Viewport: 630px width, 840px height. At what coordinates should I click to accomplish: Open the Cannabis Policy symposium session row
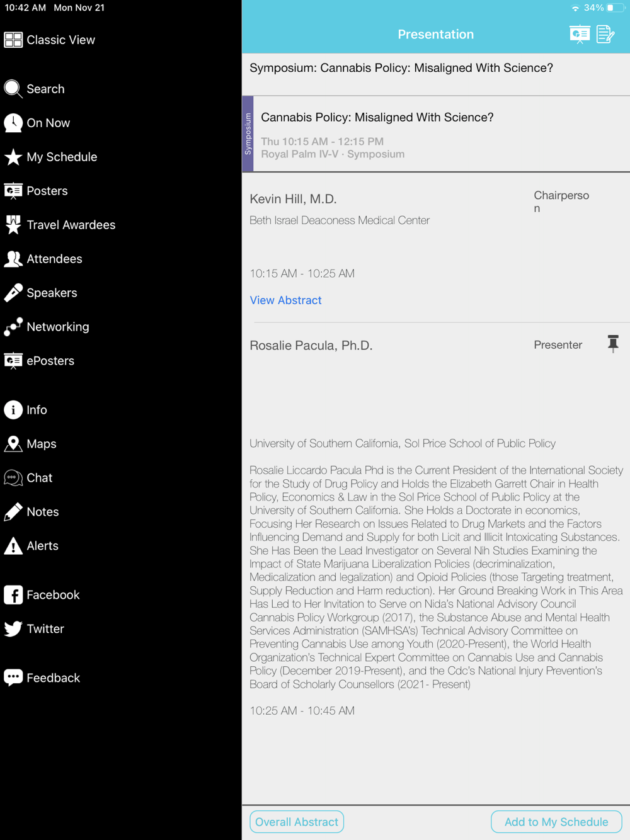[436, 134]
